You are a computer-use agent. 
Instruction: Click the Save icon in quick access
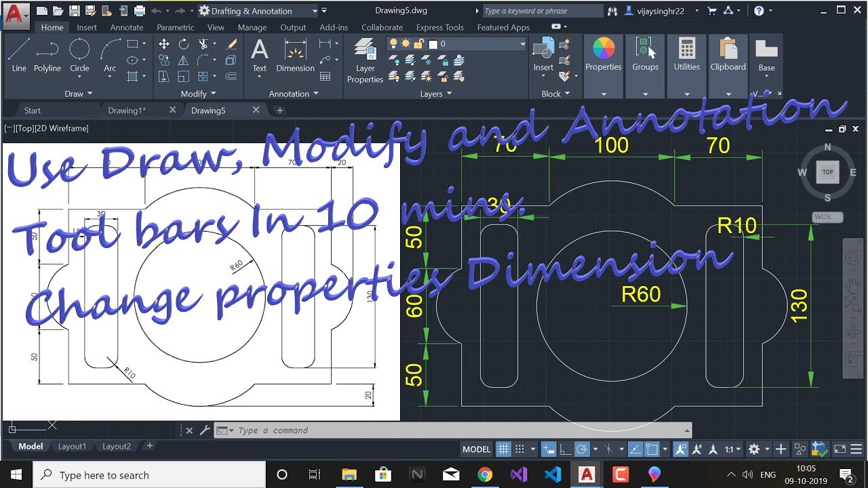pos(75,11)
